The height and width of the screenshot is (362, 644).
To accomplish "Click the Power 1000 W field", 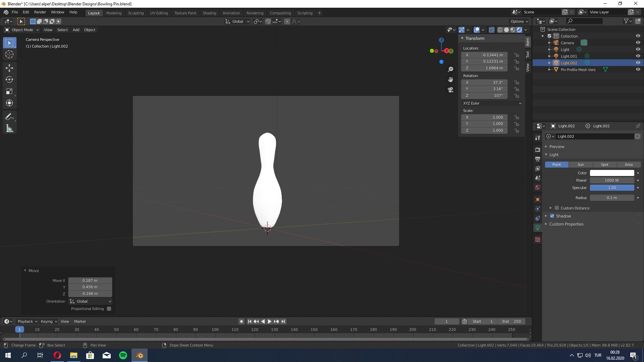I will 612,180.
